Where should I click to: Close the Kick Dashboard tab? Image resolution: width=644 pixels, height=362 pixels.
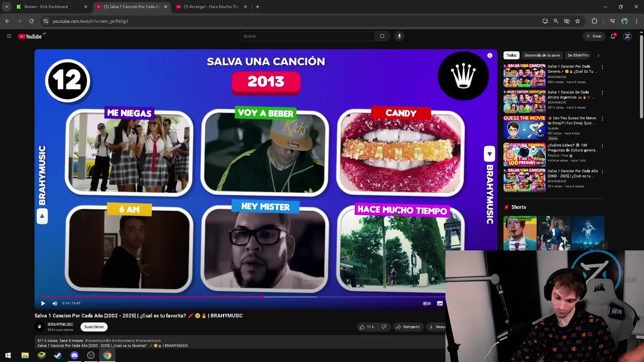click(x=86, y=7)
